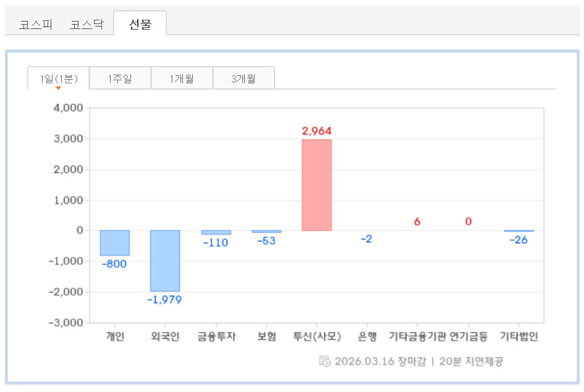Click the clock icon beside 2026.03.16 장마감
Screen dimensions: 584x392
pos(325,361)
